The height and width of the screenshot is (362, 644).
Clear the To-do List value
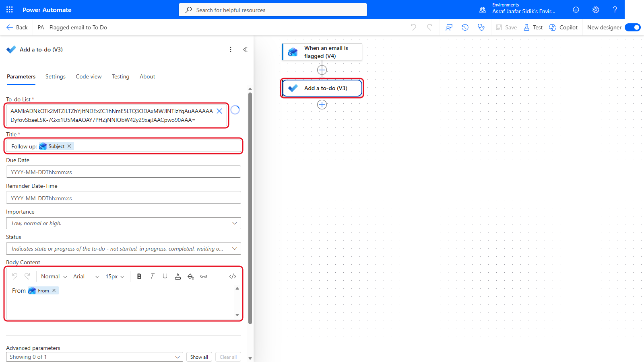pos(219,111)
